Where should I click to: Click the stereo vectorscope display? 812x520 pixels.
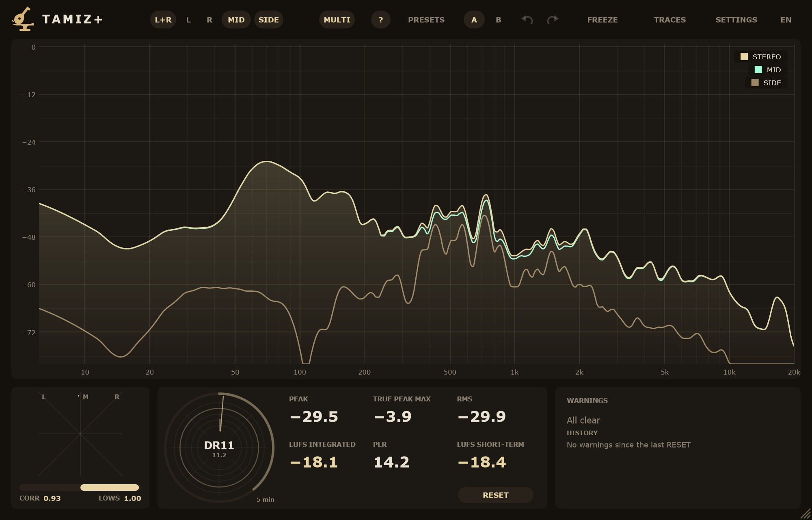pyautogui.click(x=80, y=434)
